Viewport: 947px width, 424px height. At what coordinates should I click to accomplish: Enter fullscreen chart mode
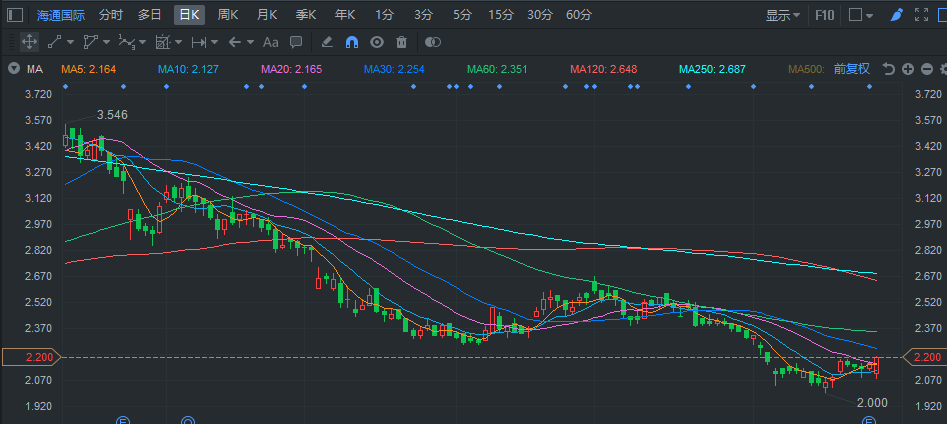(x=921, y=15)
